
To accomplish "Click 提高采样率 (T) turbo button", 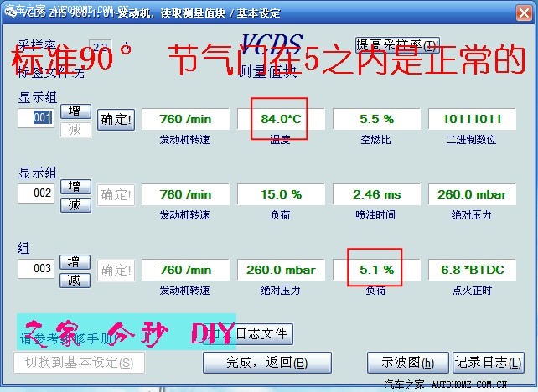I will 397,45.
